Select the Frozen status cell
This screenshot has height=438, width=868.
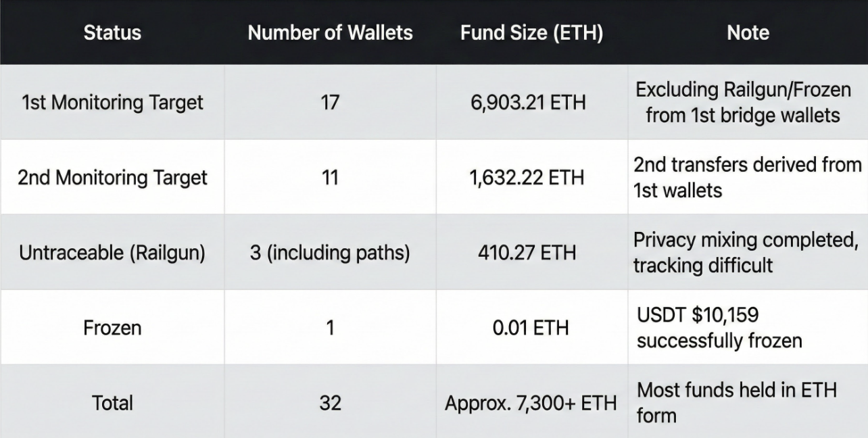tap(112, 328)
